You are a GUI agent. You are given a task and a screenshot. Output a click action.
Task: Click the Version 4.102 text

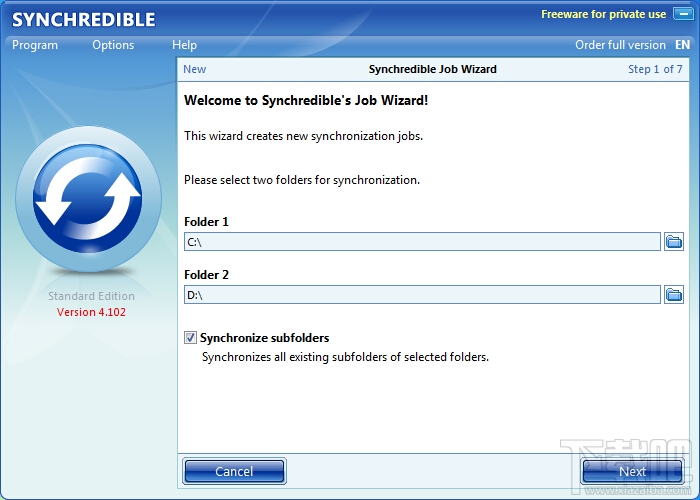tap(91, 312)
